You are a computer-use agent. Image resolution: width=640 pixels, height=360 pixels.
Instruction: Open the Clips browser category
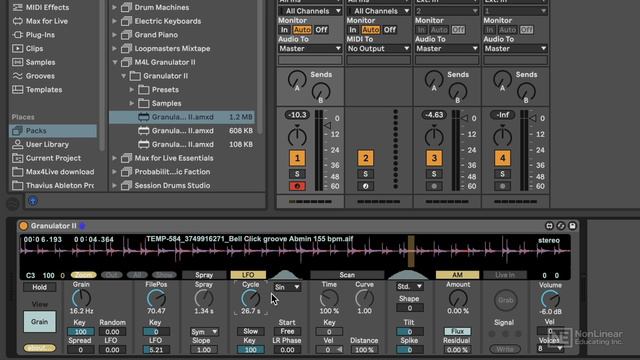coord(28,48)
